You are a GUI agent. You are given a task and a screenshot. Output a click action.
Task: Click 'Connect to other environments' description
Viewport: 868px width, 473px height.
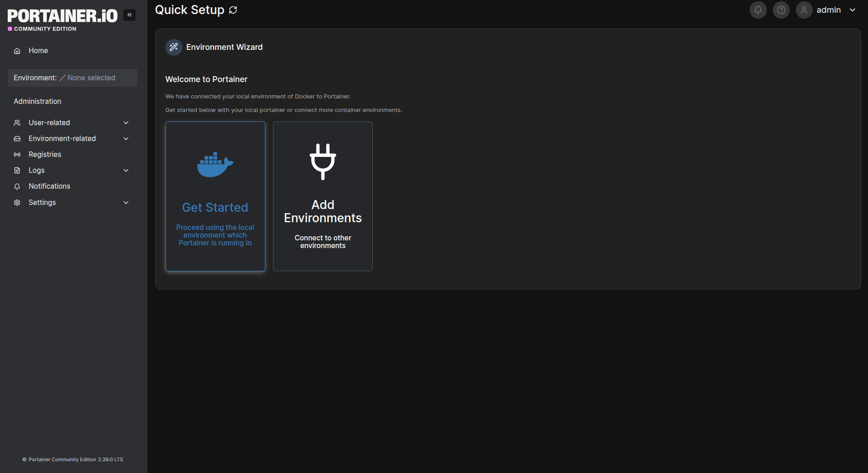(323, 242)
